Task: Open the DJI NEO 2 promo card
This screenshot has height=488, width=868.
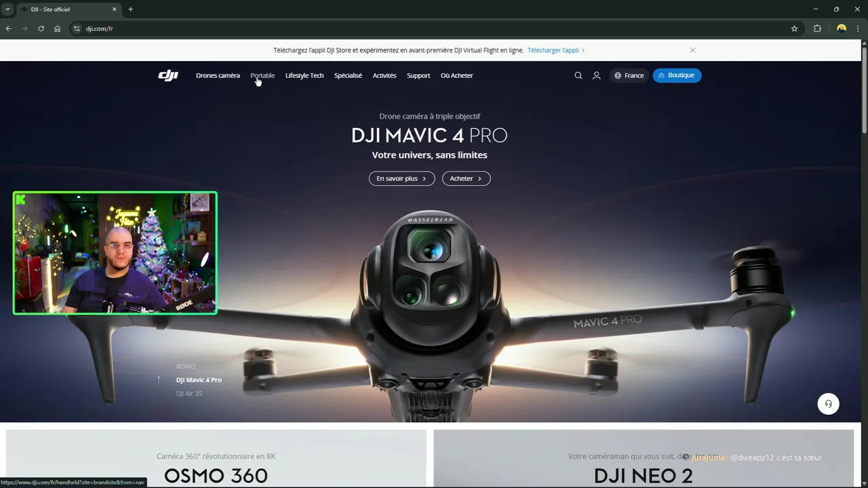Action: pyautogui.click(x=644, y=459)
